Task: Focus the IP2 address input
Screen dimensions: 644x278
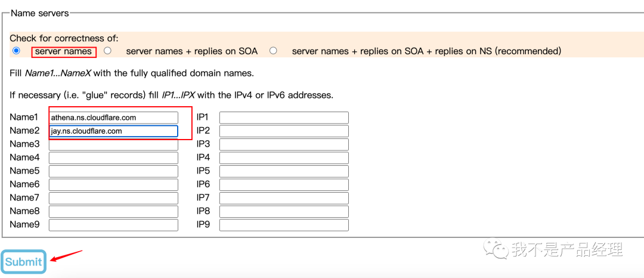Action: pyautogui.click(x=284, y=131)
